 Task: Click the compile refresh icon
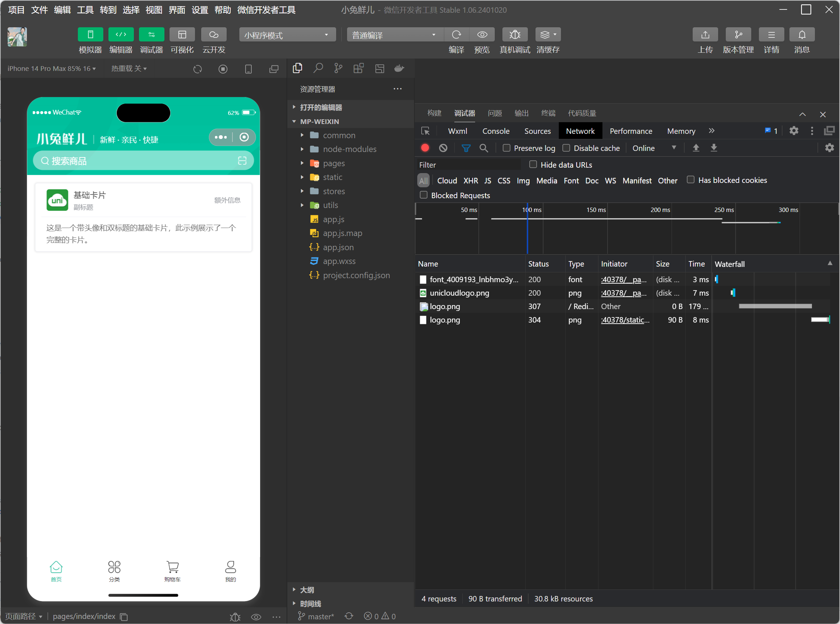(457, 35)
